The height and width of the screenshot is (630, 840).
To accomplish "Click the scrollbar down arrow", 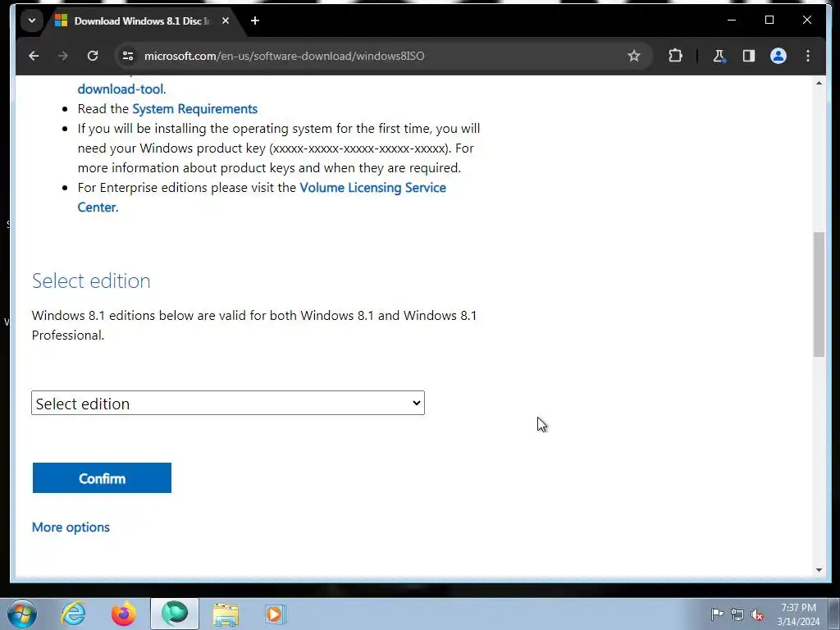I will tap(819, 570).
